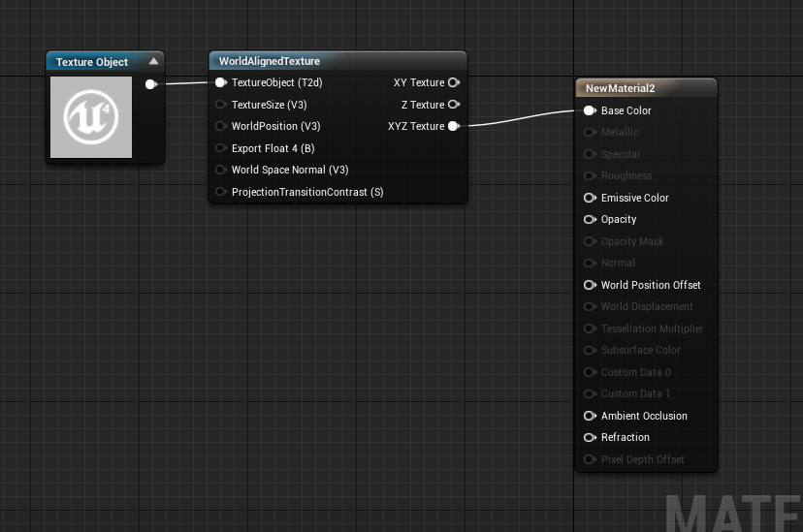Viewport: 803px width, 532px height.
Task: Click the Texture Object node output pin
Action: [151, 84]
